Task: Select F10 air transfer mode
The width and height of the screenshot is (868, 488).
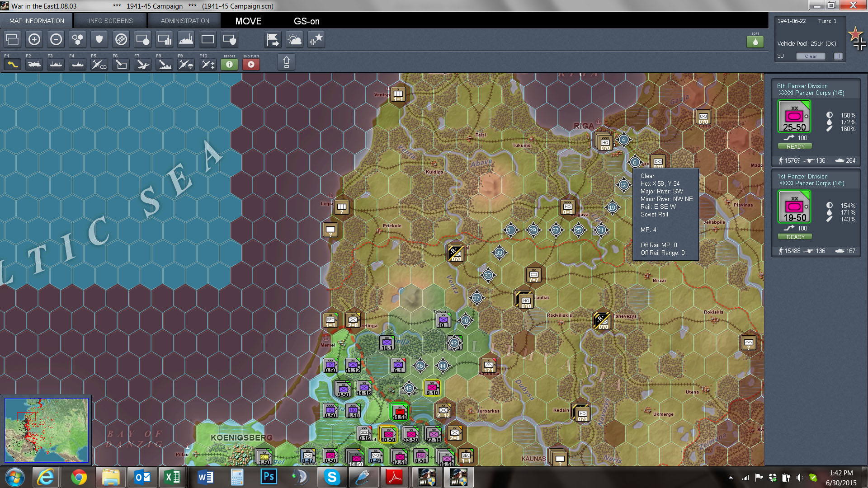Action: [208, 65]
